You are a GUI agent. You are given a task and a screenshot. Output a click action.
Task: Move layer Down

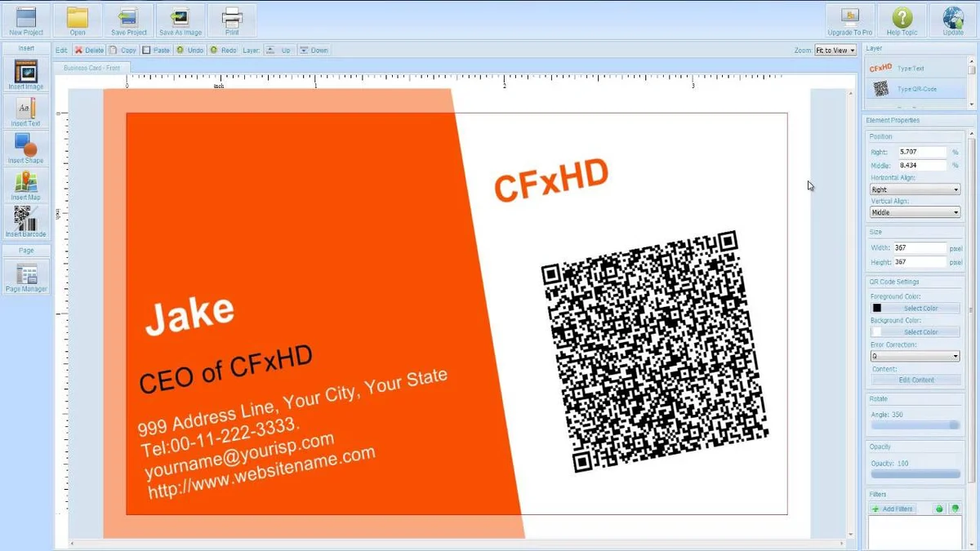(x=314, y=50)
